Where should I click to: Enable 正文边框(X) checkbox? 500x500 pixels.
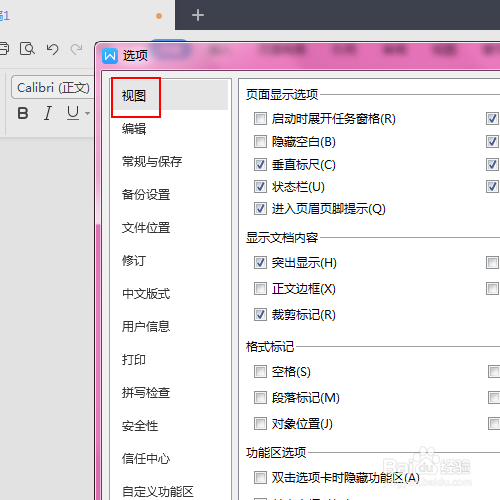(x=260, y=288)
